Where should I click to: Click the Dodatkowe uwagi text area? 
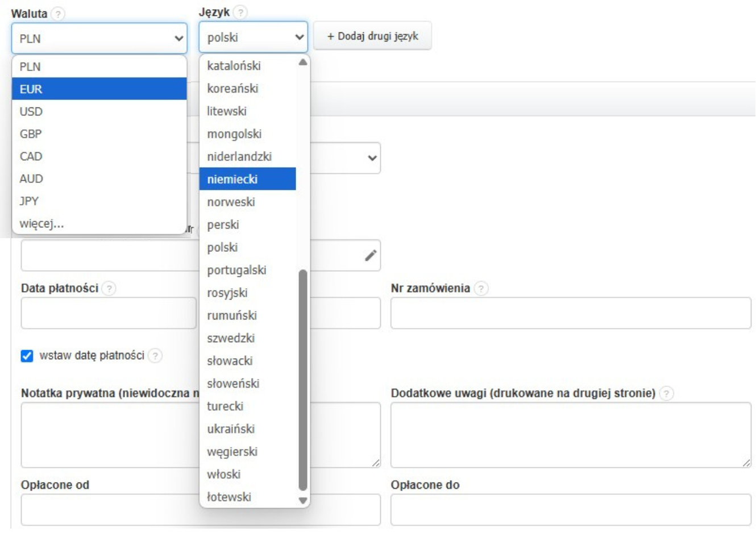[x=570, y=435]
